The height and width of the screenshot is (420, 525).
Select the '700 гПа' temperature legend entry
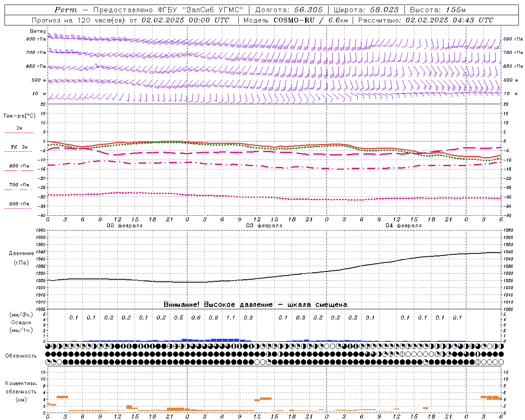(19, 185)
